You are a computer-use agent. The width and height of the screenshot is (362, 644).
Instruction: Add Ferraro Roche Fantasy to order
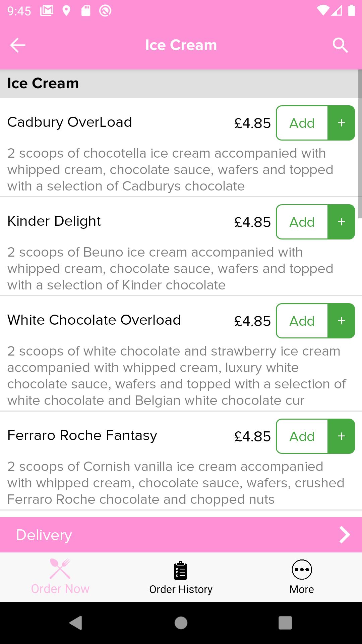[302, 436]
